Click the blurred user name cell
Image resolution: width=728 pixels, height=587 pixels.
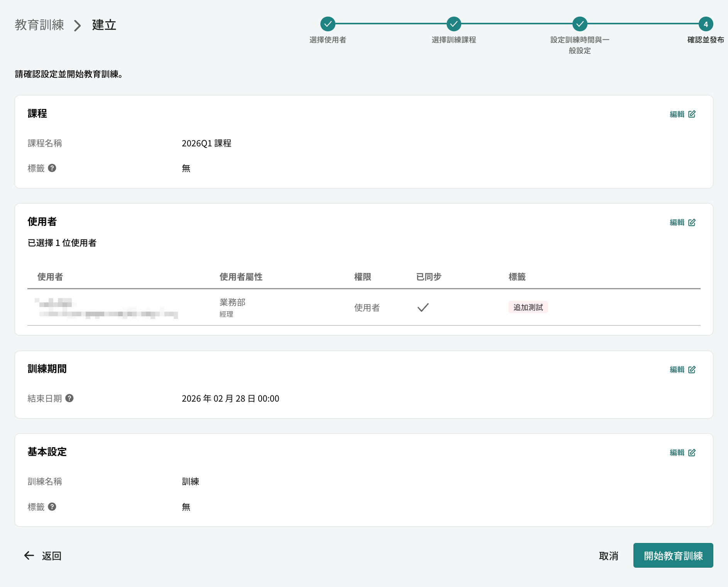107,308
